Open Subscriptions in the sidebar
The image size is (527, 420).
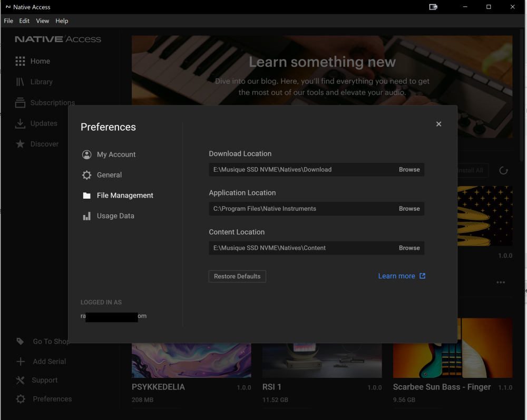coord(52,102)
